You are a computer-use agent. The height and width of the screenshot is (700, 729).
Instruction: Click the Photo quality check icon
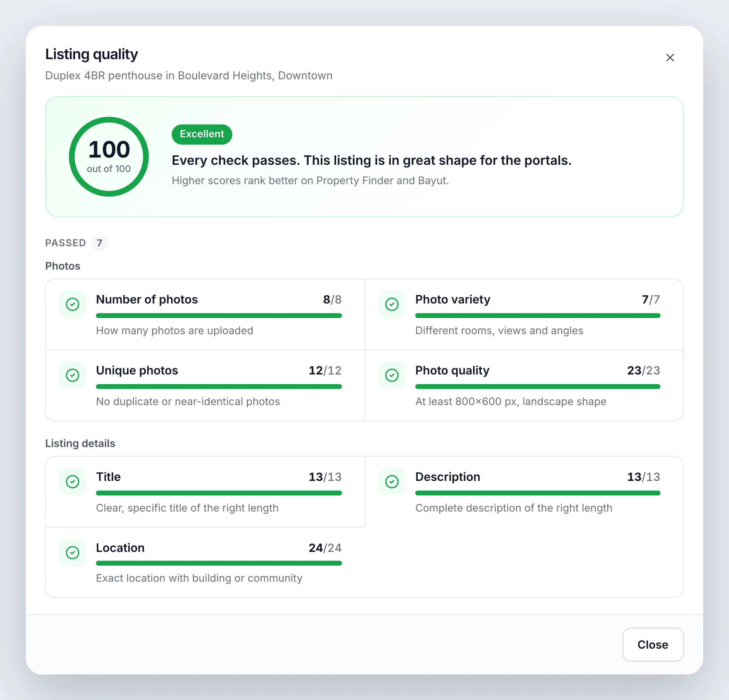[392, 375]
